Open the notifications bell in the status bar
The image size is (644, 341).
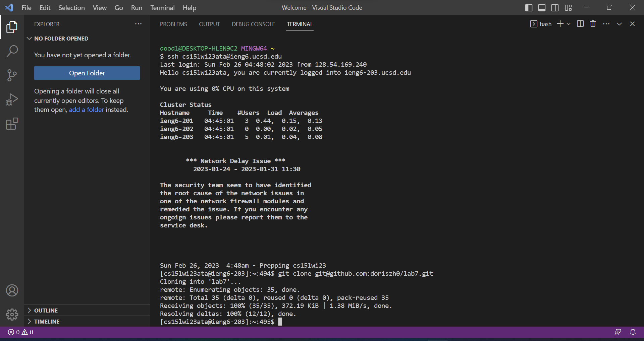tap(633, 332)
